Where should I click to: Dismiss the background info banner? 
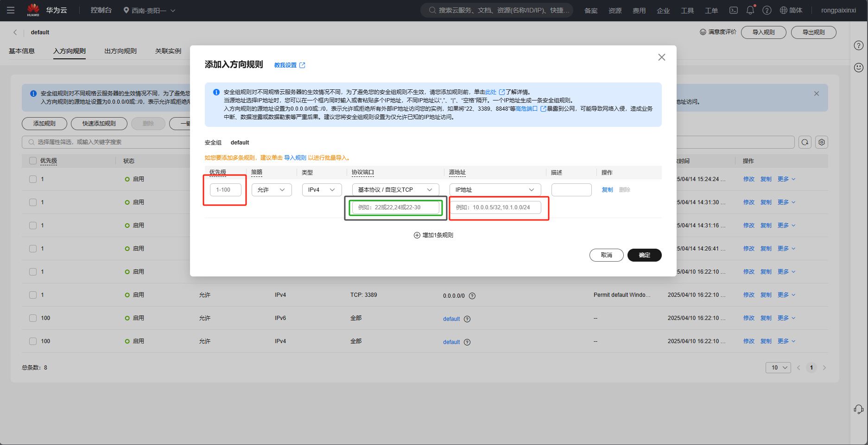817,94
